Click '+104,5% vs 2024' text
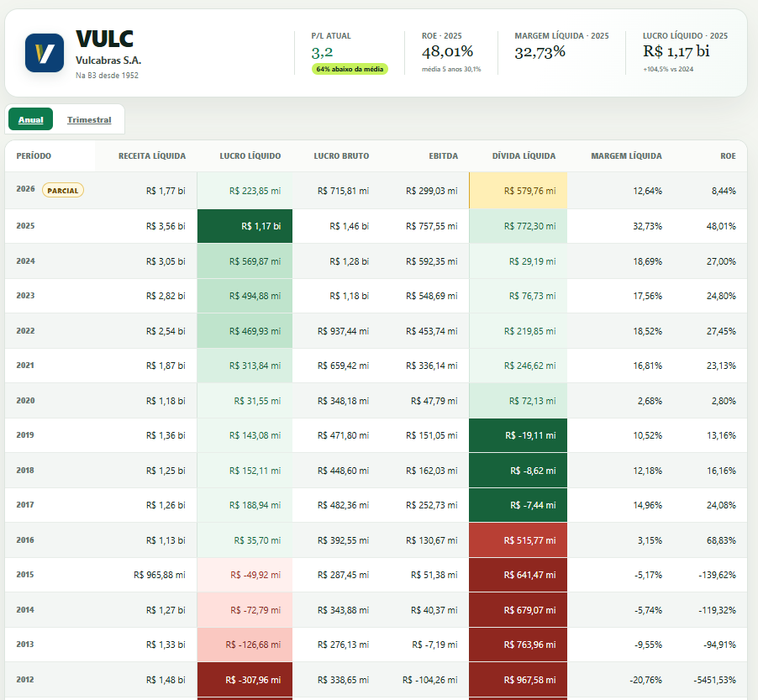Viewport: 758px width, 700px height. 668,69
